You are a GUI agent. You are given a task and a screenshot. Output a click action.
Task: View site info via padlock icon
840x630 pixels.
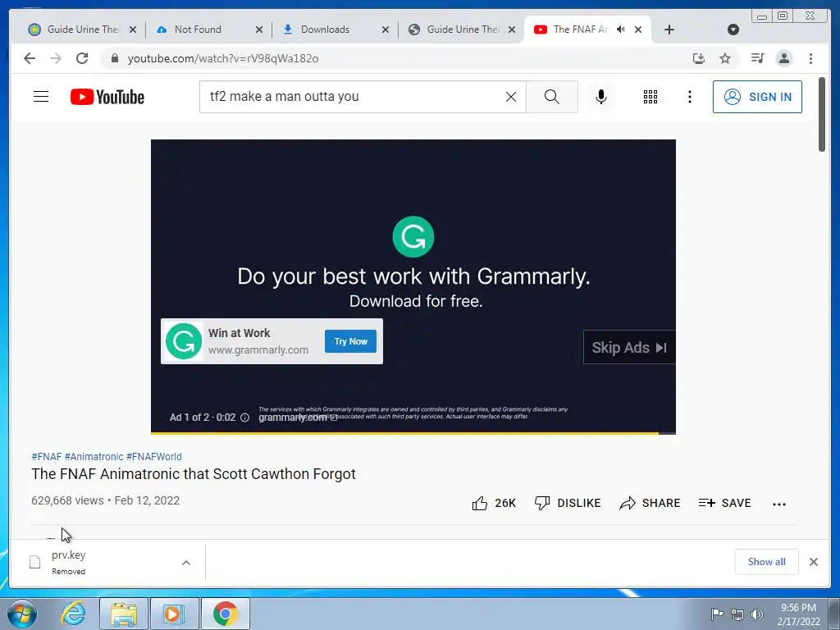114,58
